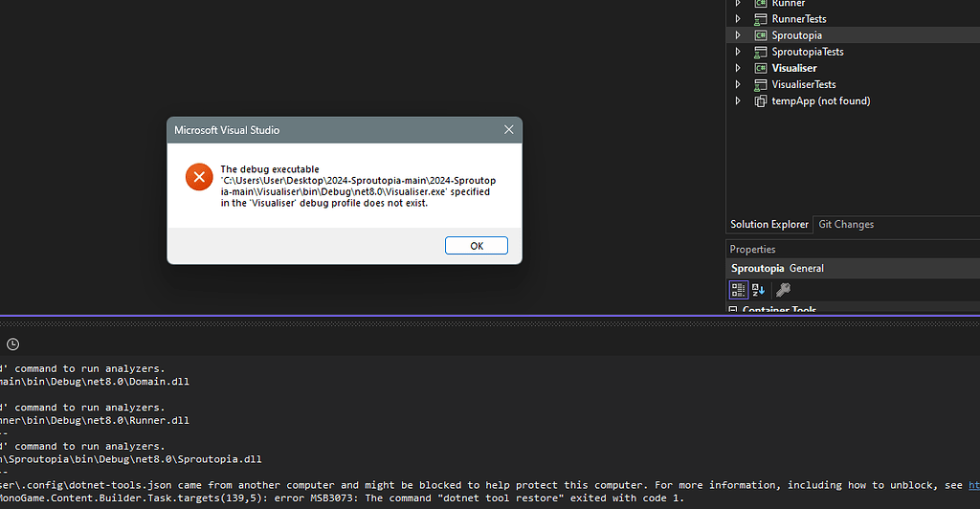Click the RunnerTests test project icon
The width and height of the screenshot is (980, 509).
760,19
